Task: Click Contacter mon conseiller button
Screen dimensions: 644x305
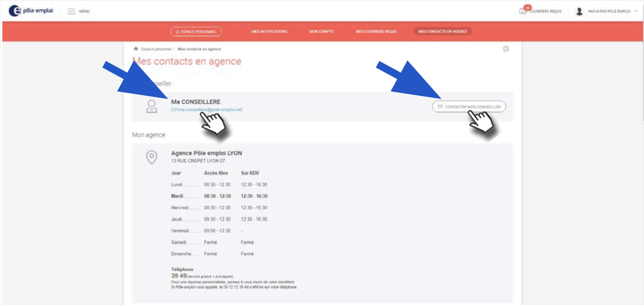Action: (x=469, y=107)
